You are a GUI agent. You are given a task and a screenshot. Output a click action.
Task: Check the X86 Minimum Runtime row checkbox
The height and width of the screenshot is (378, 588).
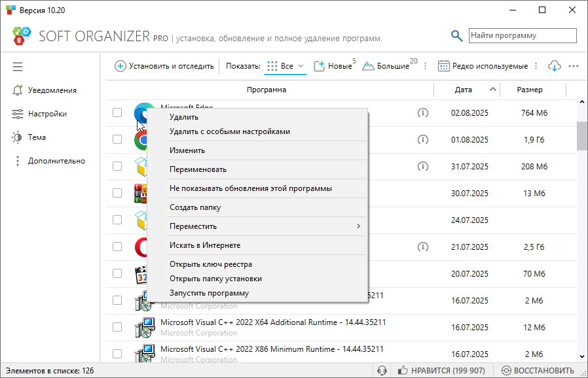117,354
